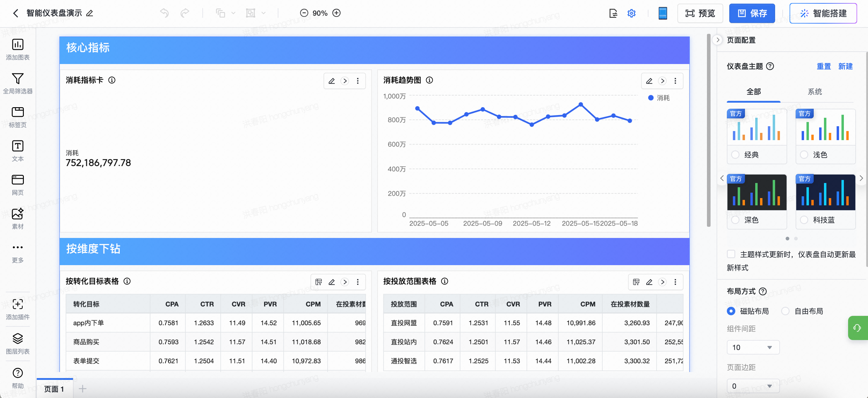The height and width of the screenshot is (398, 868).
Task: Select the 自由布局 radio option
Action: (785, 311)
